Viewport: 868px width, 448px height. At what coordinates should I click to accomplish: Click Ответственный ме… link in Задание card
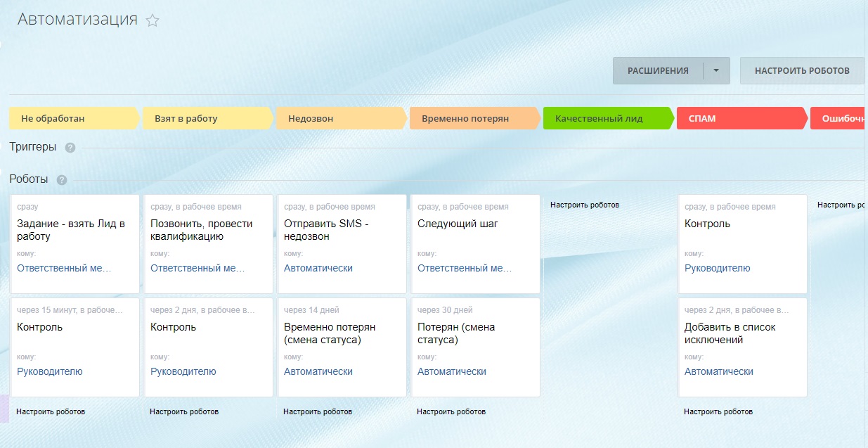click(x=64, y=268)
